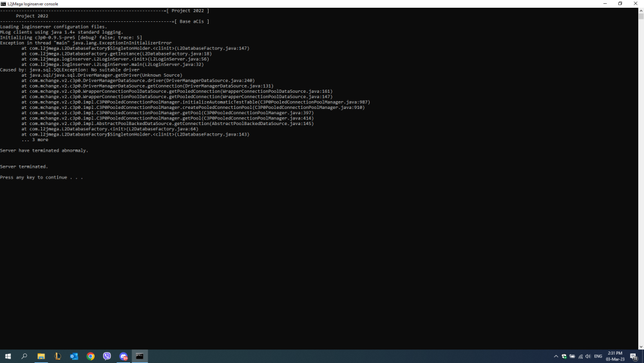Open Discord from the taskbar

(124, 356)
